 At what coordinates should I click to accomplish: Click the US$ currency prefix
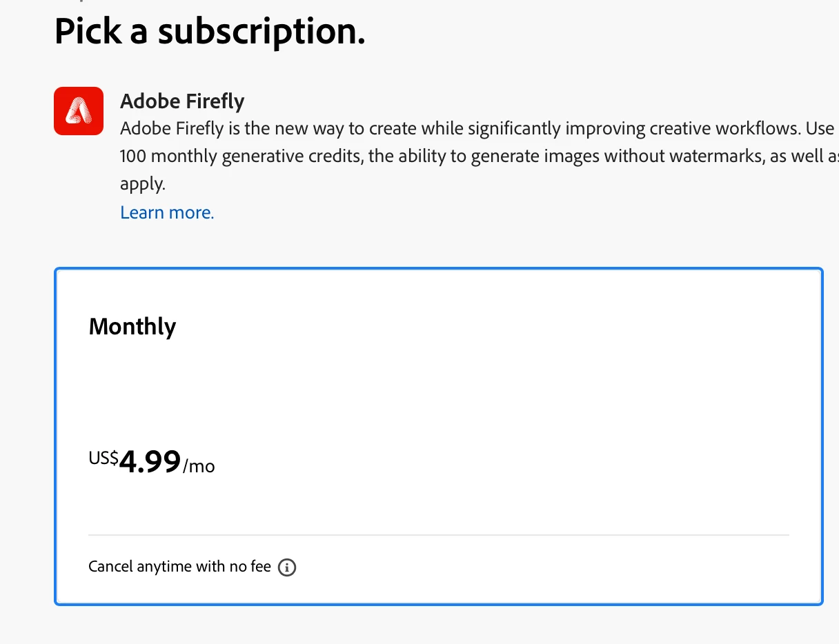coord(103,458)
